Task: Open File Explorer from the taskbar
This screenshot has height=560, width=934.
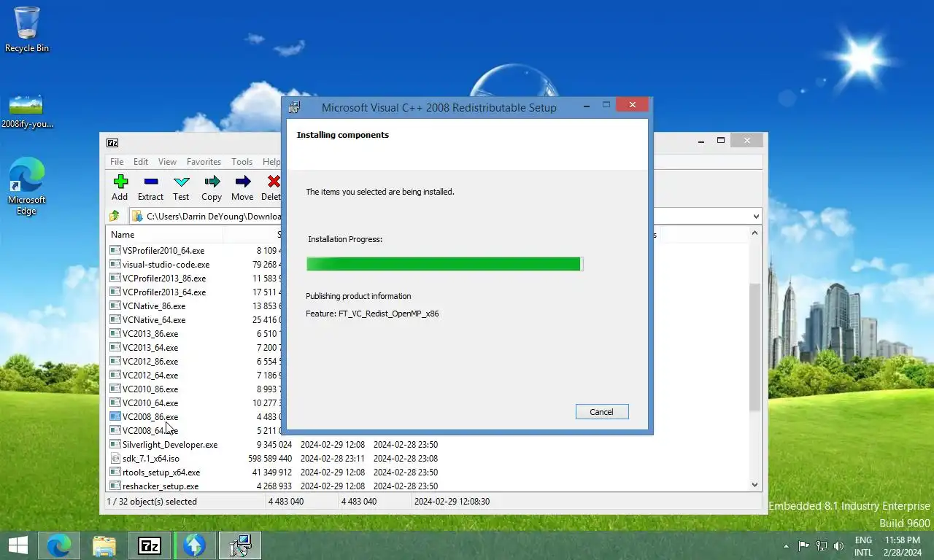Action: [104, 545]
